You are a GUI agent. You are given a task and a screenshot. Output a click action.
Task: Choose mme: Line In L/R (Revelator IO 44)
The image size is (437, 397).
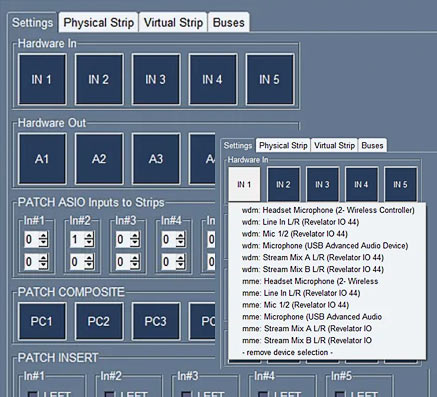(327, 293)
